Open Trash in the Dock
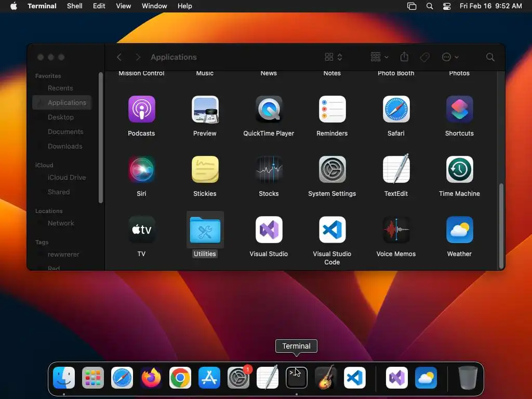 [468, 378]
